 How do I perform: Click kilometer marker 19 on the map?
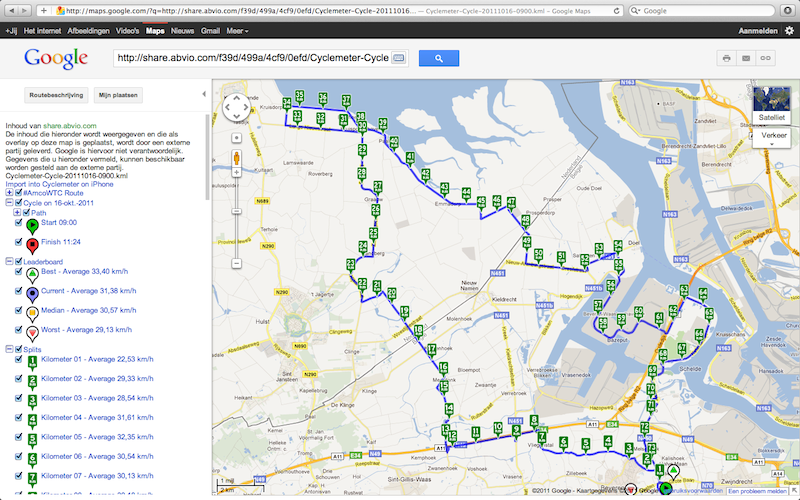(x=405, y=313)
